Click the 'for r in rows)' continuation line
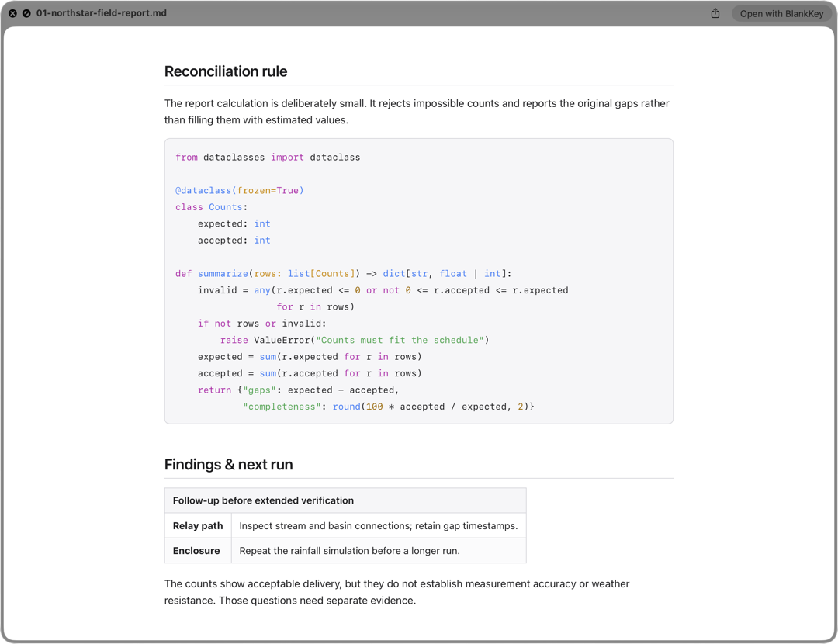The height and width of the screenshot is (644, 838). click(315, 306)
